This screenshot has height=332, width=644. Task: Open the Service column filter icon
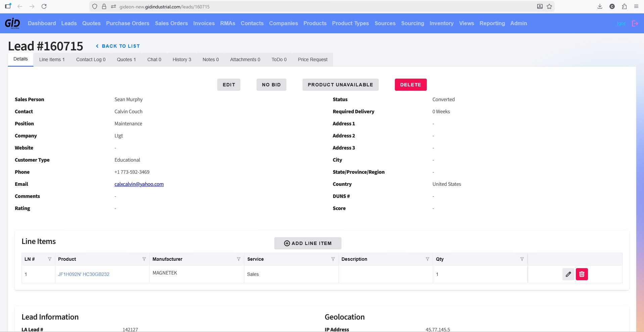pyautogui.click(x=333, y=259)
